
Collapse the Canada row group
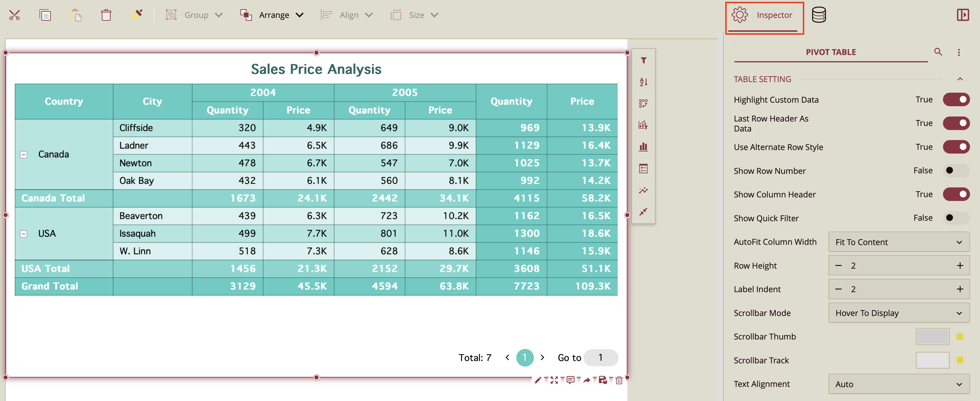click(x=24, y=155)
